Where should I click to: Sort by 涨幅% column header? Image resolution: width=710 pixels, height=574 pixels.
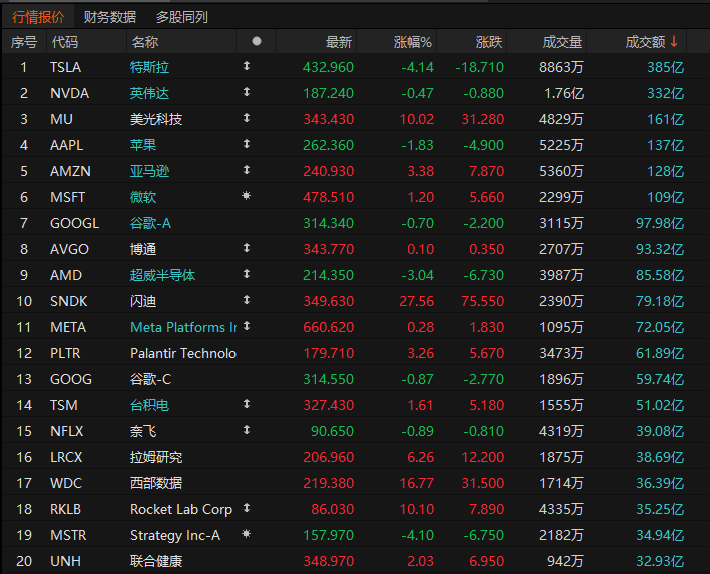[413, 42]
